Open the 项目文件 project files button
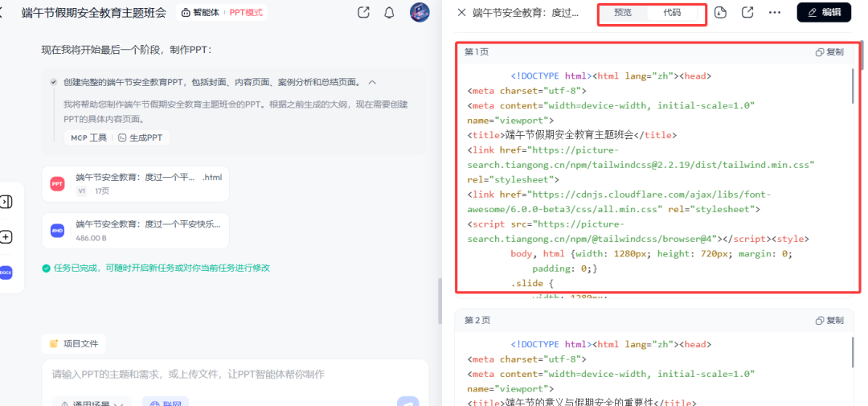868x406 pixels. [x=74, y=343]
